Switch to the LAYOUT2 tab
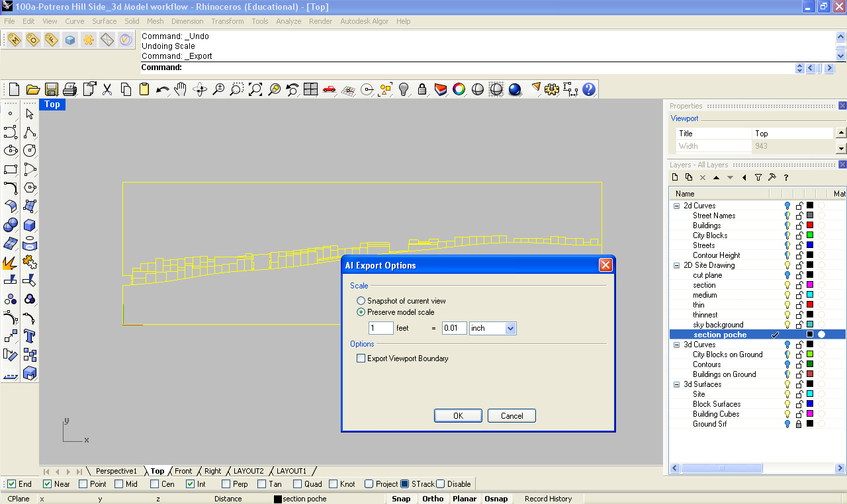The height and width of the screenshot is (504, 847). [249, 471]
